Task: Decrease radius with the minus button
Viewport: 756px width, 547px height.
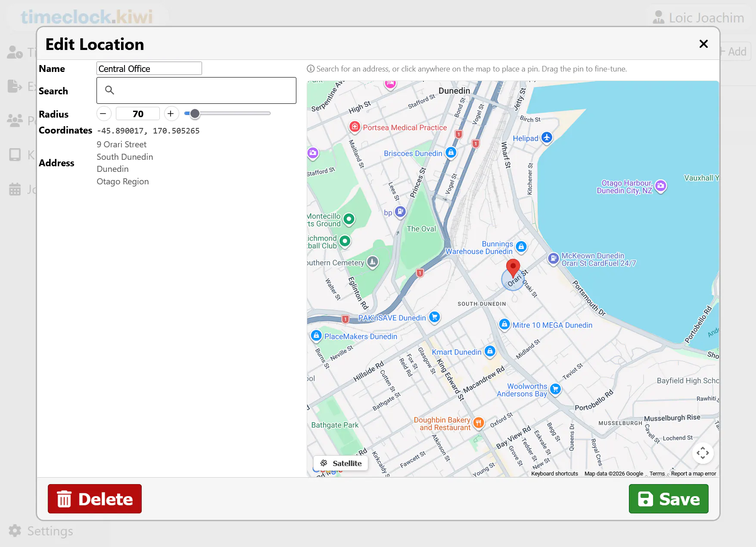Action: [x=103, y=114]
